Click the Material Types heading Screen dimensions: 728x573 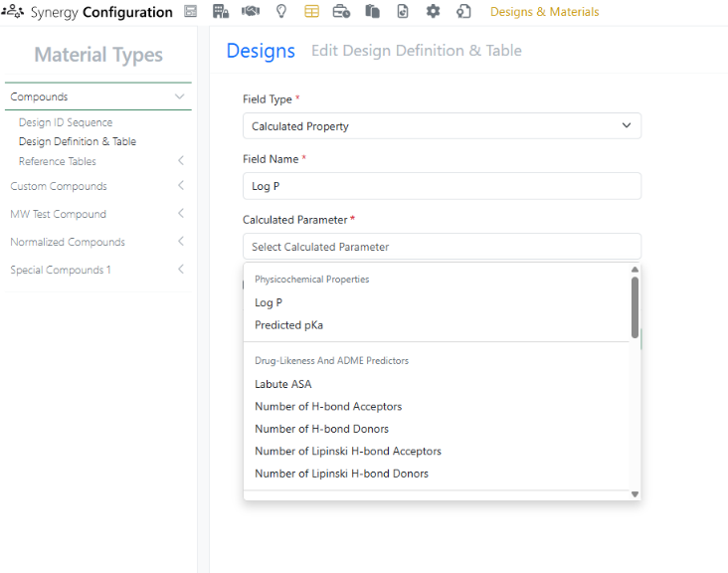coord(98,55)
